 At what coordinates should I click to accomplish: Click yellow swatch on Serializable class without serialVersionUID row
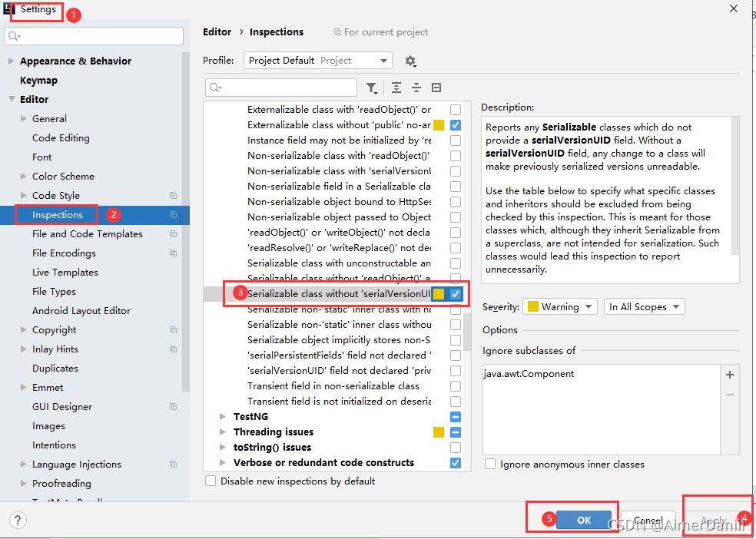(438, 294)
